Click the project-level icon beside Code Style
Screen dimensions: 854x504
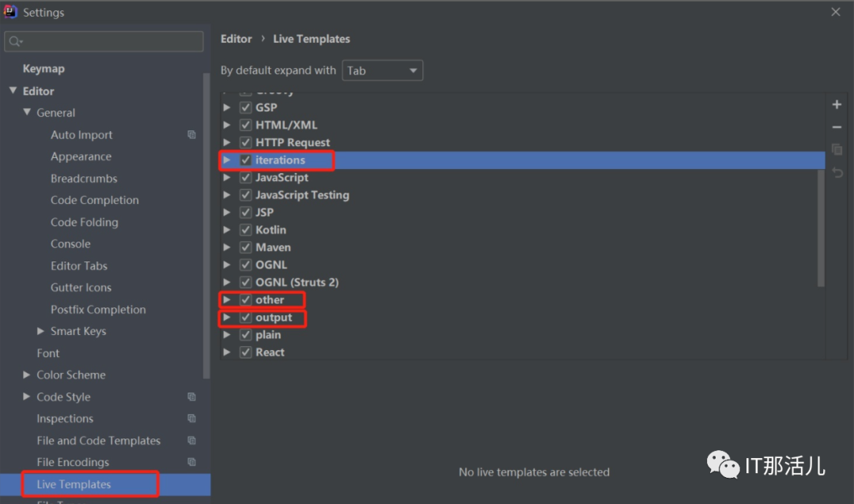point(191,397)
